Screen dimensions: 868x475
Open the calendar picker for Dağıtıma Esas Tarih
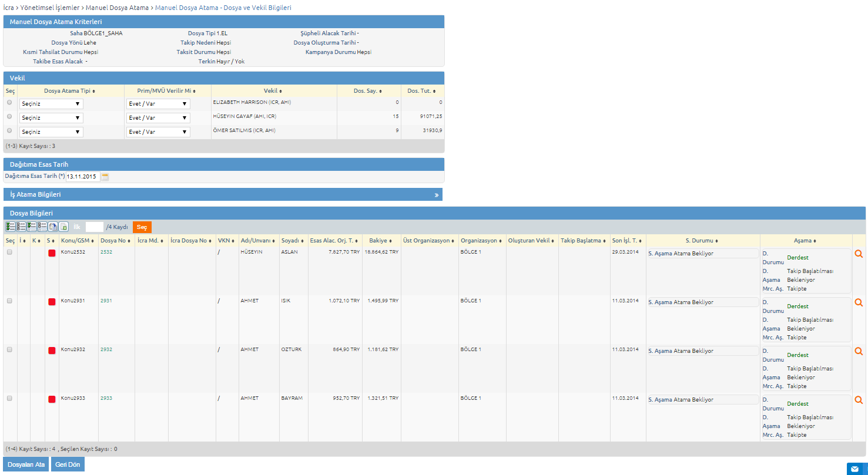point(105,176)
